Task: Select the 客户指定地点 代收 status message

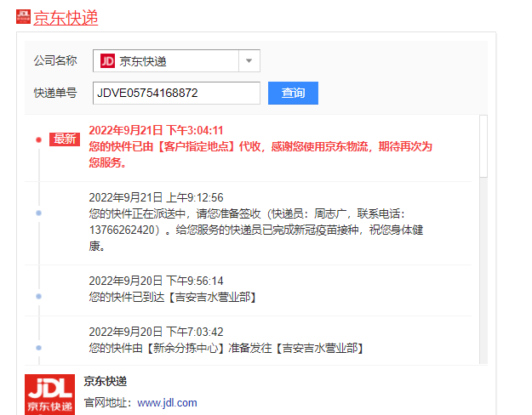Action: click(260, 155)
